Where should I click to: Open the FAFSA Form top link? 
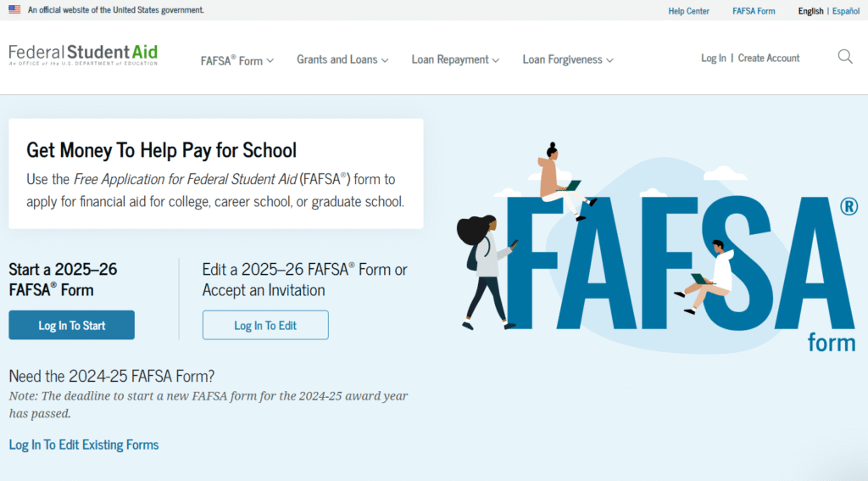coord(754,11)
